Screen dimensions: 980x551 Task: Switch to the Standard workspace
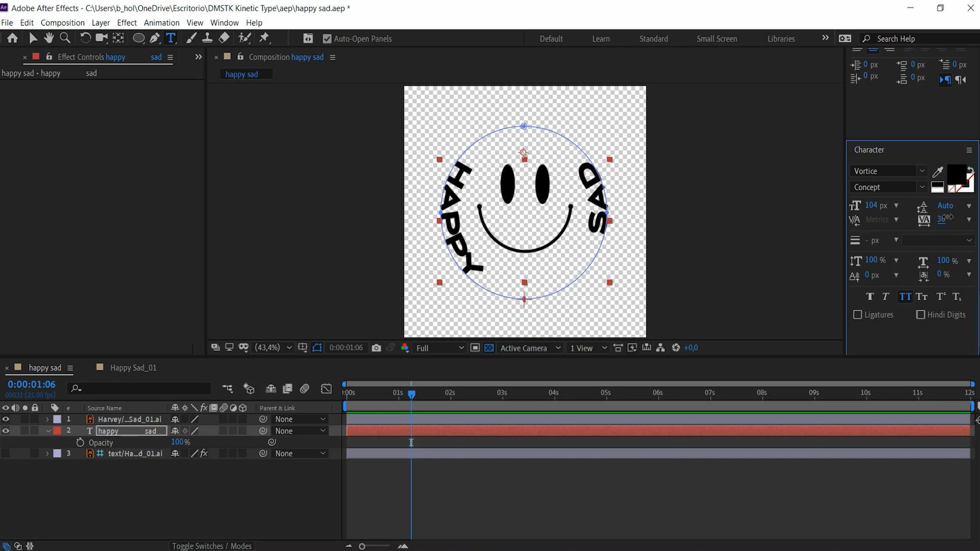pyautogui.click(x=653, y=39)
